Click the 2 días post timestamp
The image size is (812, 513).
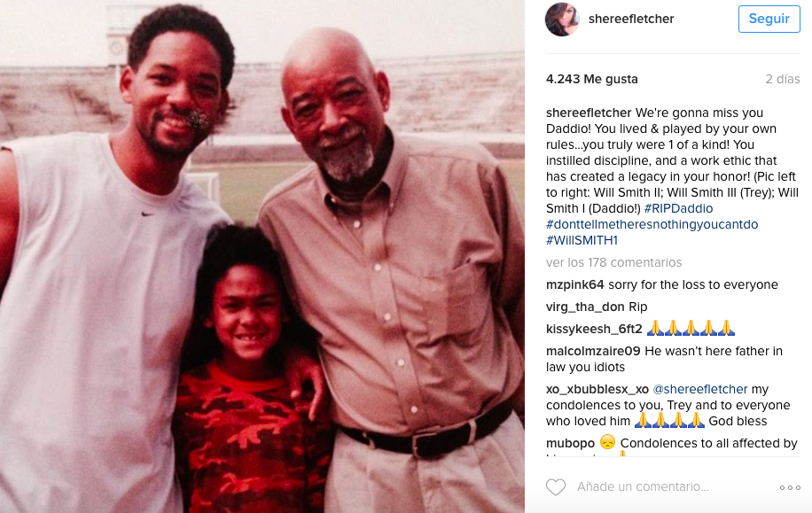783,79
